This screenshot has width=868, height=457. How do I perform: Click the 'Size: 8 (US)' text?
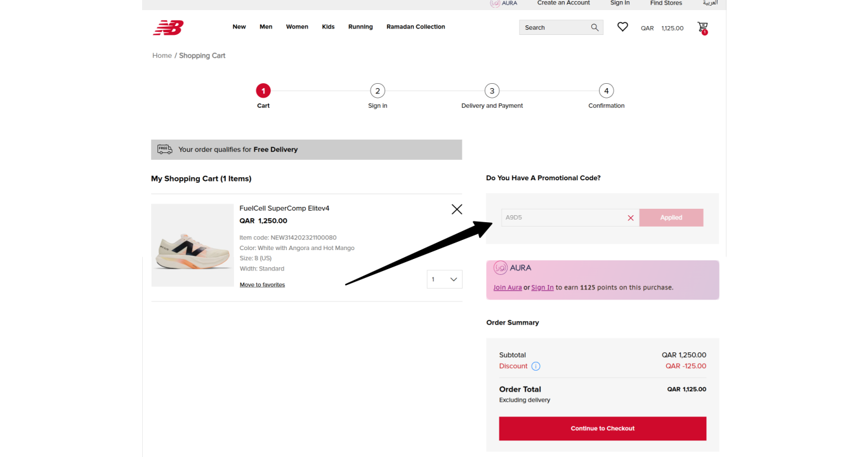pos(255,258)
